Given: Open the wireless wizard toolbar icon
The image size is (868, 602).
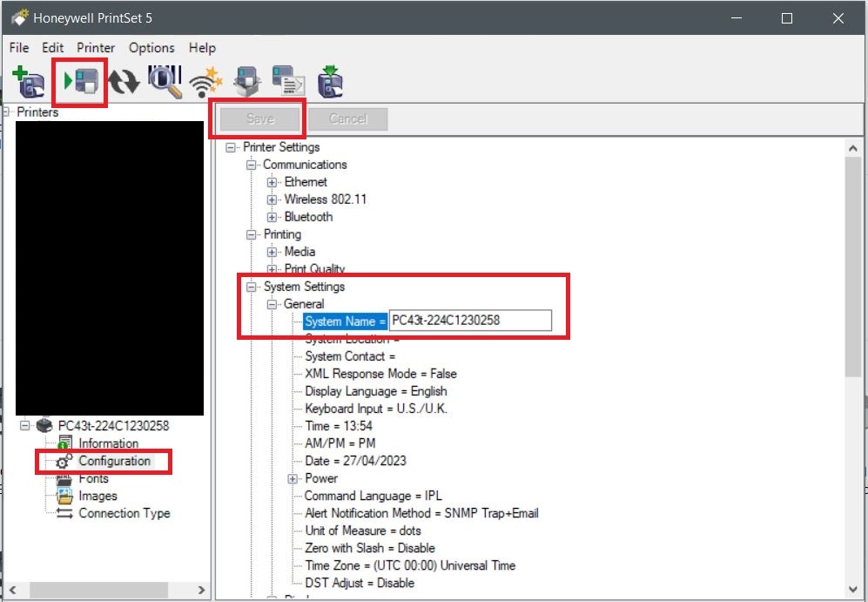Looking at the screenshot, I should pos(205,83).
